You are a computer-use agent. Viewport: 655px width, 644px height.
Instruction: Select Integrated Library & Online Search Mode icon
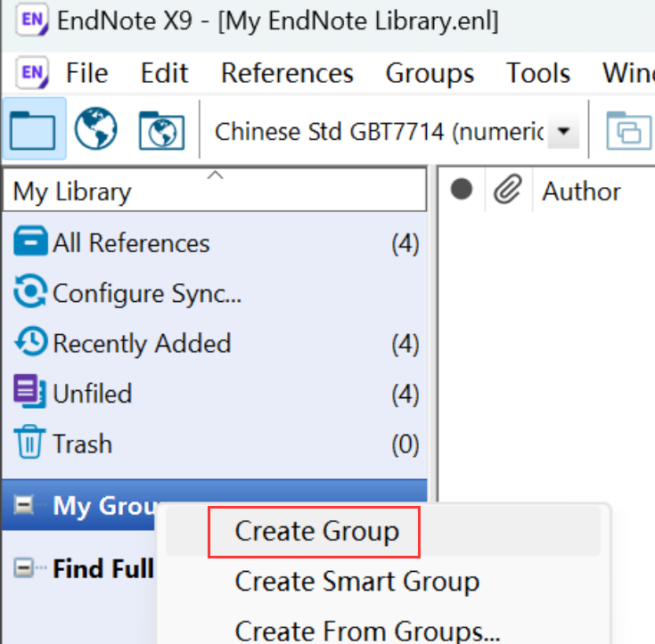(x=161, y=130)
